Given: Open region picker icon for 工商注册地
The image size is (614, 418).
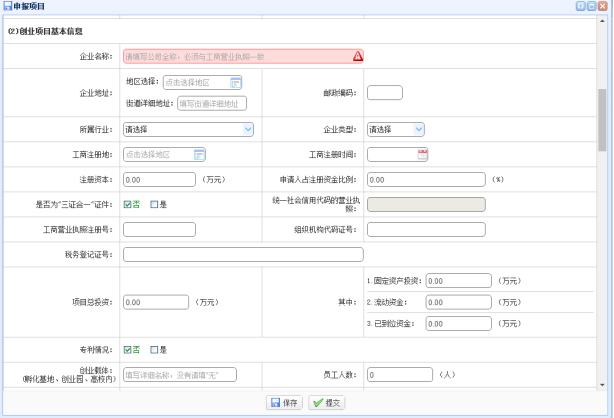Looking at the screenshot, I should (x=199, y=154).
